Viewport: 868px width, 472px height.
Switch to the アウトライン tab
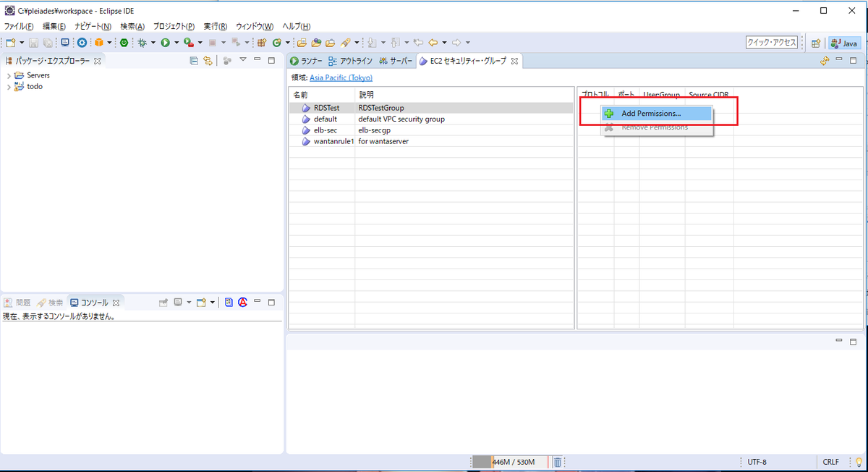350,61
